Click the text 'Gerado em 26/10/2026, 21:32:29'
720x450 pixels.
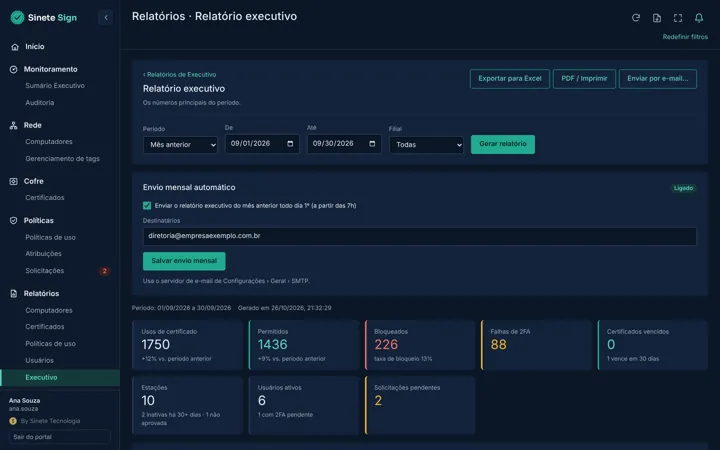tap(285, 308)
